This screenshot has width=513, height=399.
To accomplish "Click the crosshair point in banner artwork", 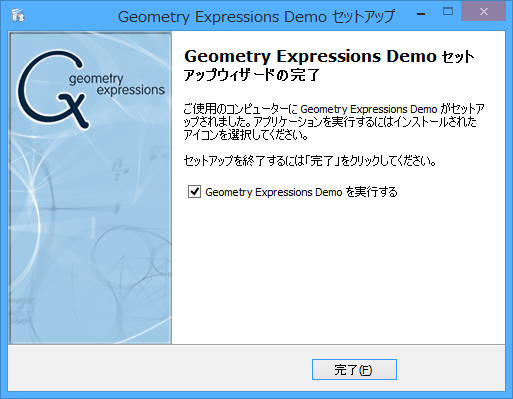I will 54,209.
